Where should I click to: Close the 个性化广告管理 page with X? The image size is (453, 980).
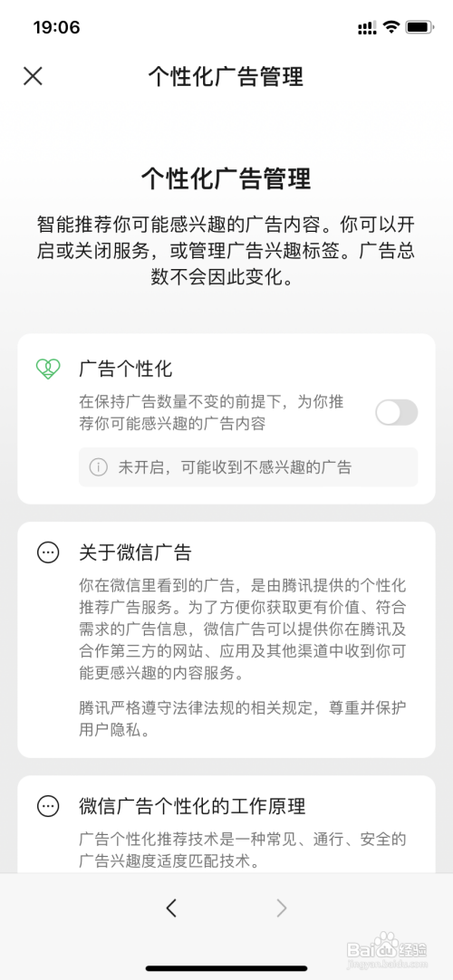pyautogui.click(x=33, y=76)
